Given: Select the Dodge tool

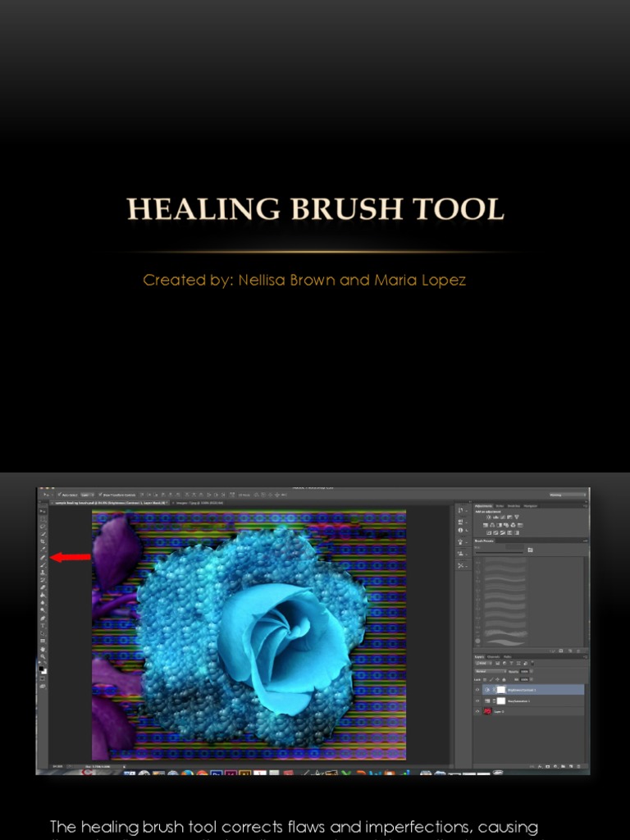Looking at the screenshot, I should [x=43, y=609].
